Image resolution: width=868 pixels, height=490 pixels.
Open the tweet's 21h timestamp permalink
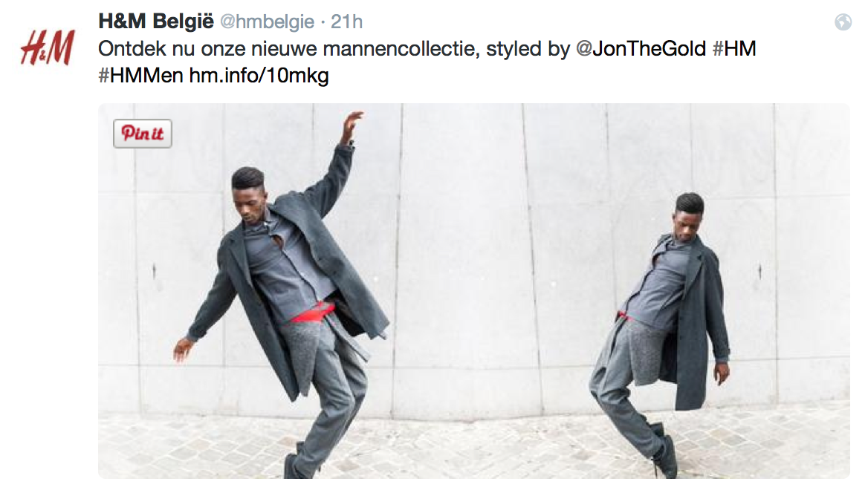(346, 22)
